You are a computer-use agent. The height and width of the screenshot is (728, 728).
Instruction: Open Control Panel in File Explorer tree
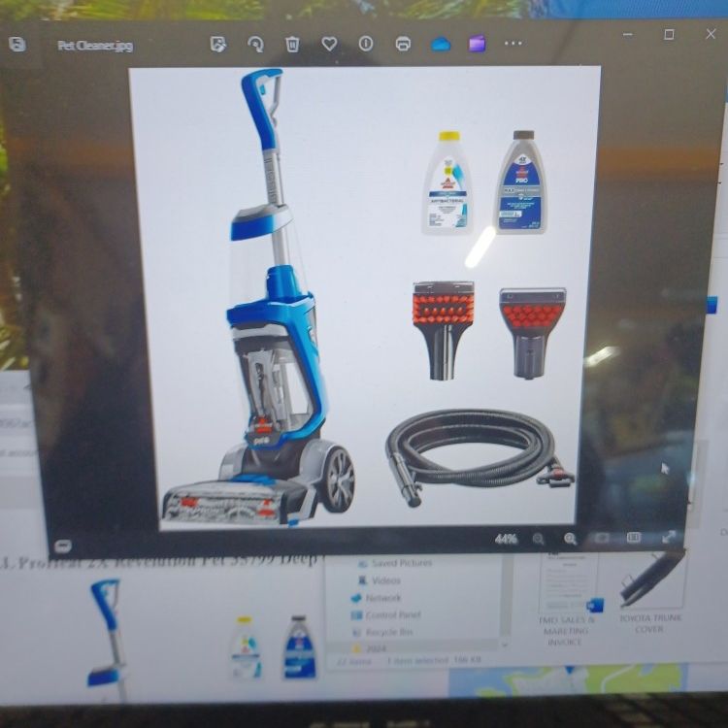[x=385, y=615]
